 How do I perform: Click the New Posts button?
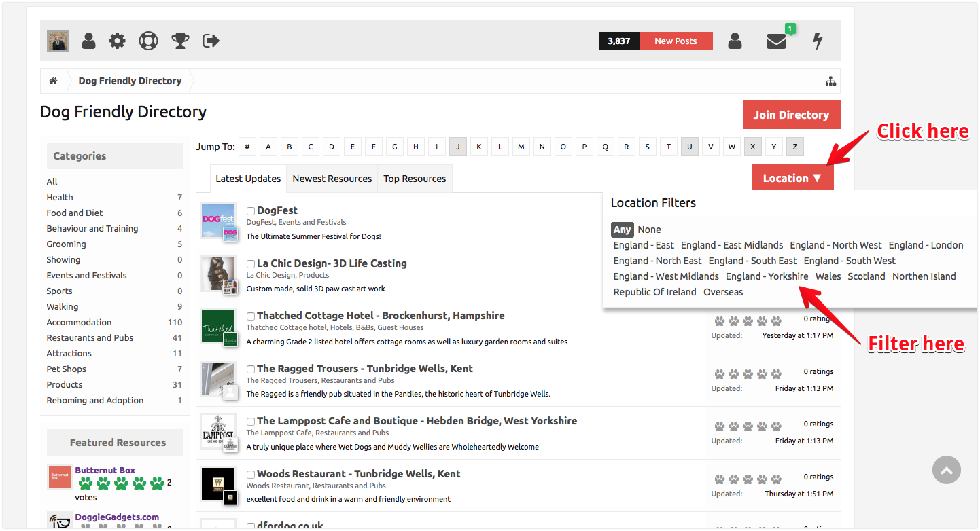pos(676,41)
